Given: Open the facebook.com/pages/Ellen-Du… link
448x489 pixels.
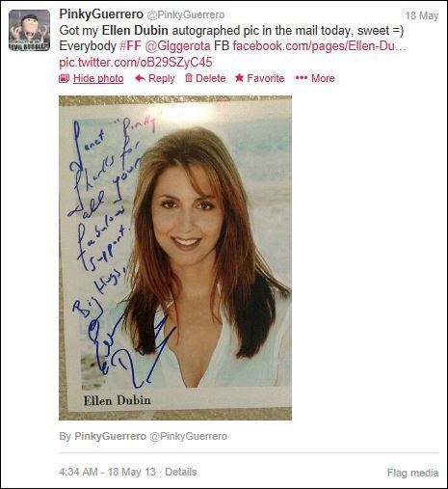Looking at the screenshot, I should (320, 46).
